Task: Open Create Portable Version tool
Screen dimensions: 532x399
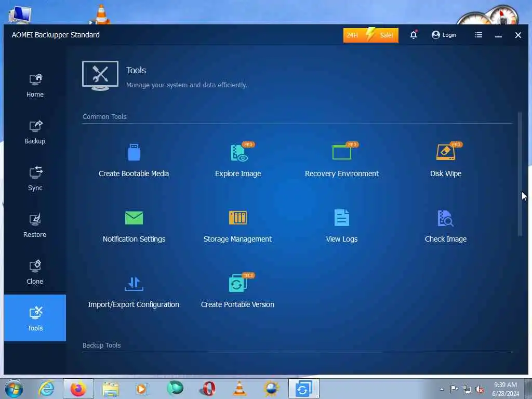Action: (x=237, y=291)
